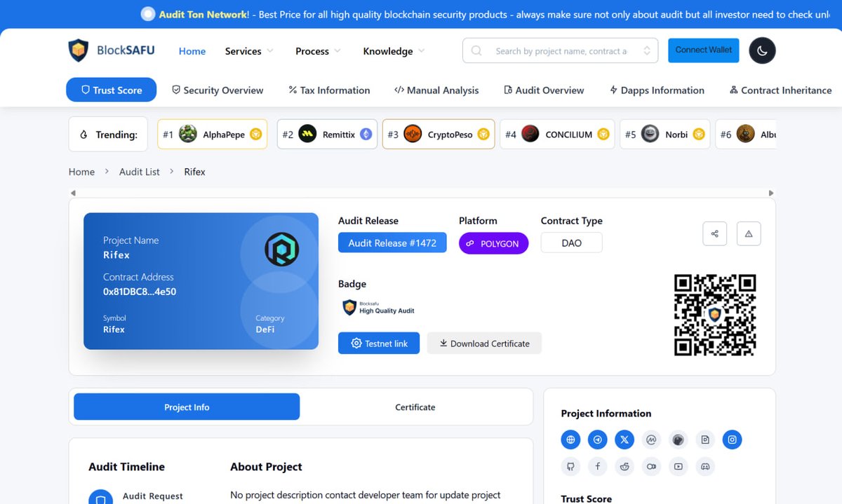Open the project's GitHub icon

[570, 465]
